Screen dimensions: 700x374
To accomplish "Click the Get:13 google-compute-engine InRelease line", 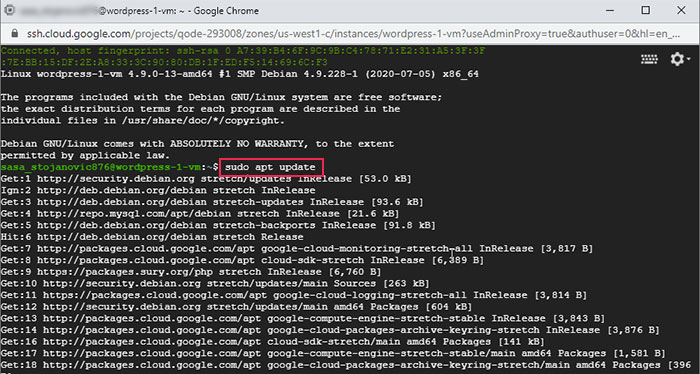I will (x=303, y=318).
